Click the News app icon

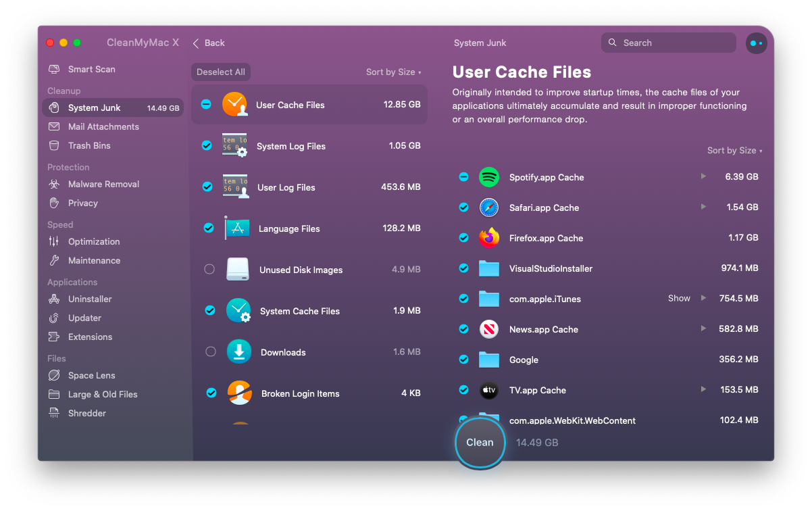[489, 329]
